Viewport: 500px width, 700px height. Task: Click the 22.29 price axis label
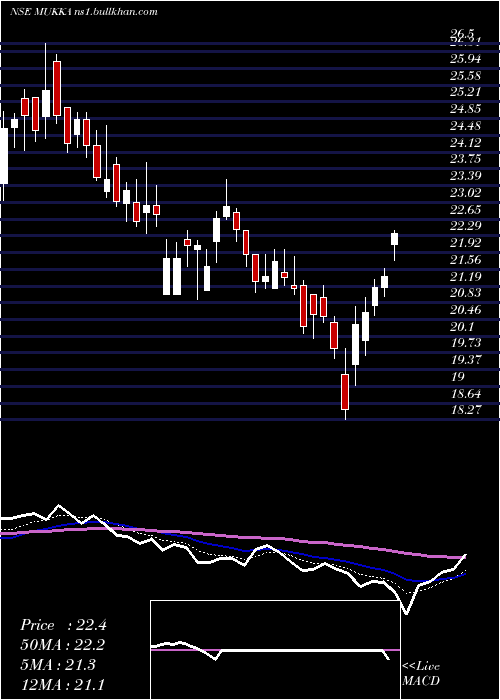pos(465,227)
